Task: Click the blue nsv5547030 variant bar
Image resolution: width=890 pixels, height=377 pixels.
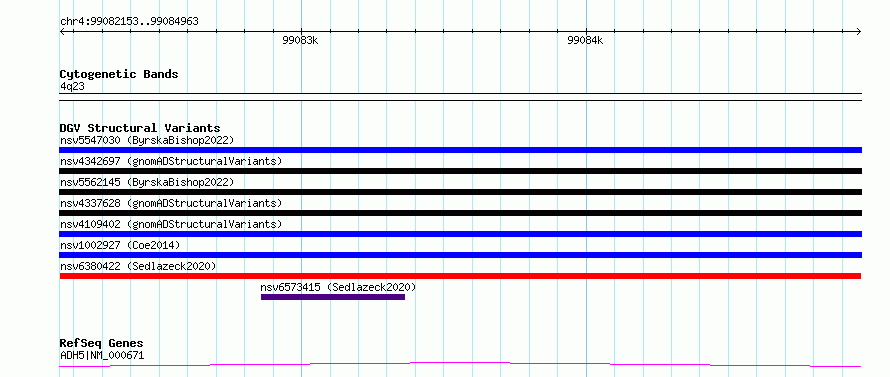Action: 460,150
